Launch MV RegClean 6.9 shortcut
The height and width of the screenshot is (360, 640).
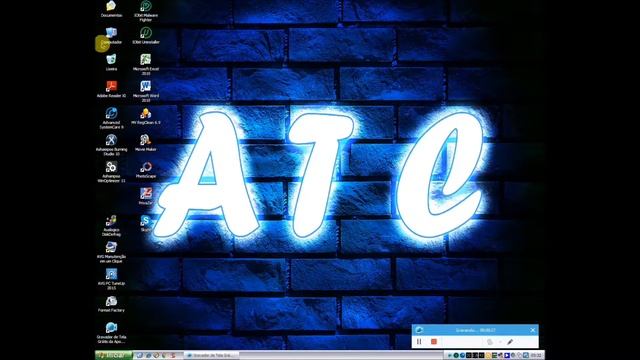point(146,116)
